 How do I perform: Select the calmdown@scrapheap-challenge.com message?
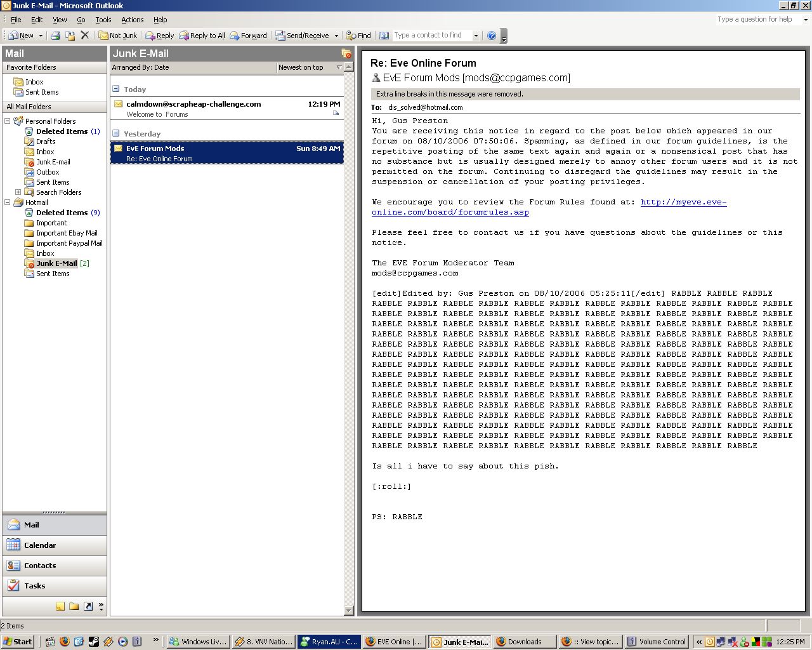227,109
